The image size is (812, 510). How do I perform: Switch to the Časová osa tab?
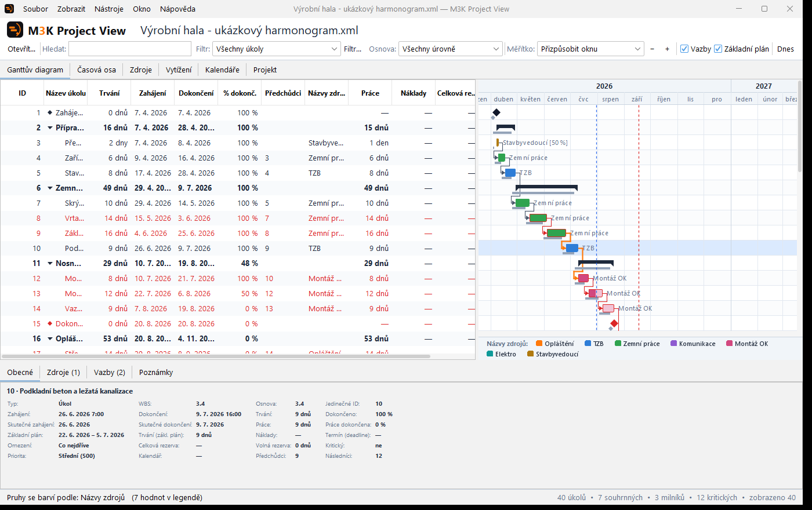pos(96,70)
